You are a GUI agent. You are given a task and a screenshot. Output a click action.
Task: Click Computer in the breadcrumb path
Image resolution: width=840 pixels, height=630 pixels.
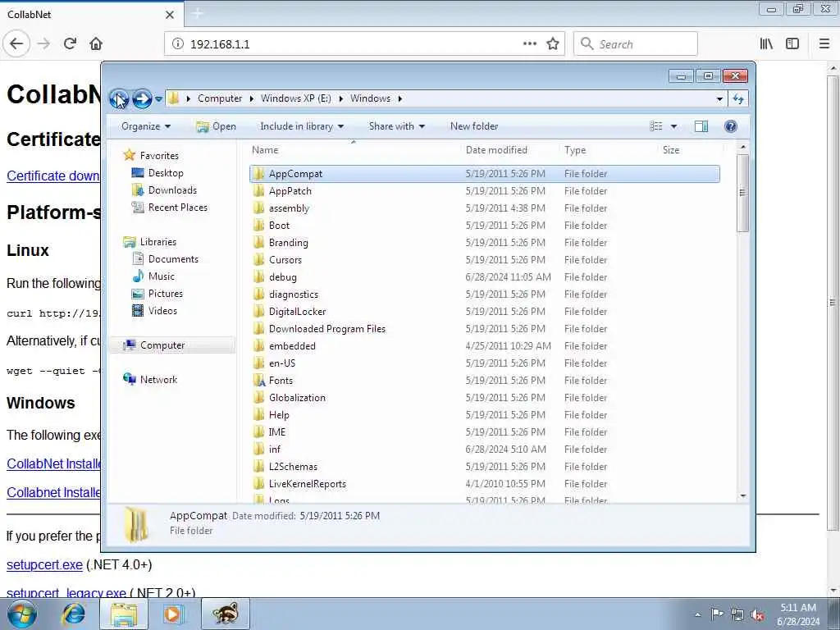point(220,98)
